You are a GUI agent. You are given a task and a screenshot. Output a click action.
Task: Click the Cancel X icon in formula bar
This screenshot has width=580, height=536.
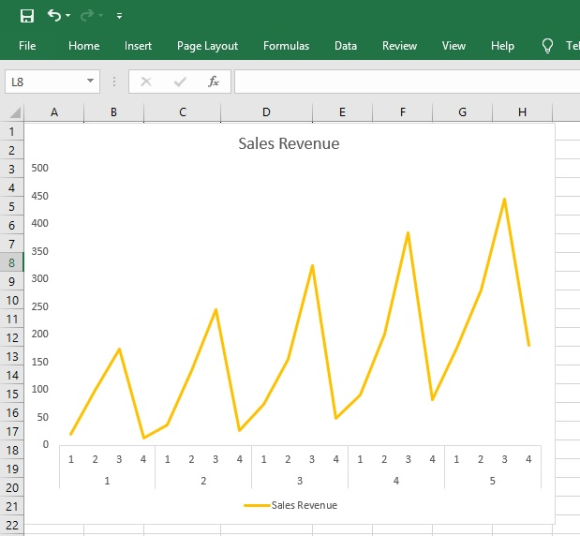click(x=146, y=81)
